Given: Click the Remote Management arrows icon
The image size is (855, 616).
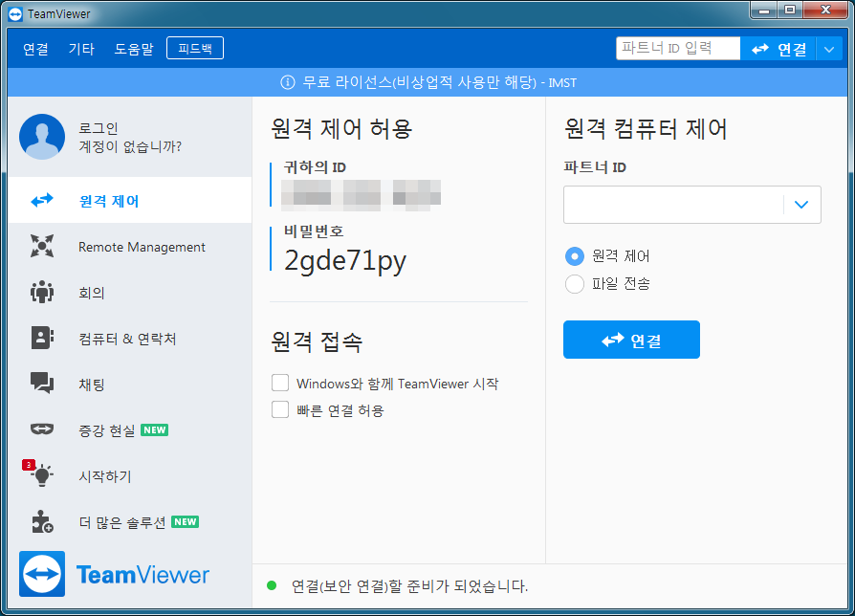Looking at the screenshot, I should coord(42,246).
